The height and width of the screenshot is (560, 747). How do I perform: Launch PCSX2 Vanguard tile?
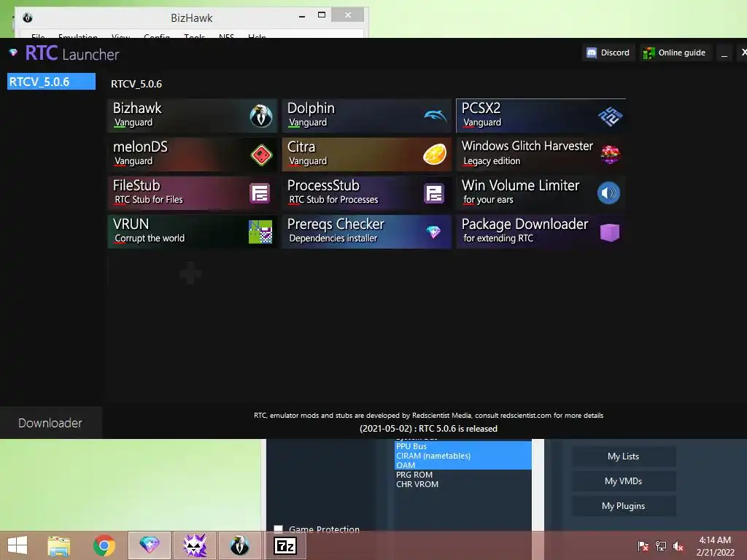pos(541,116)
